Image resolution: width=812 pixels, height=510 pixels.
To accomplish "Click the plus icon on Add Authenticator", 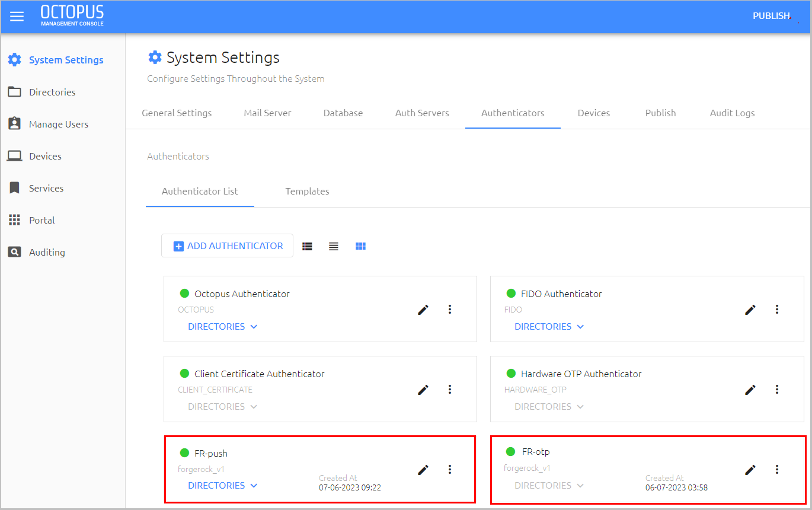I will [x=178, y=246].
